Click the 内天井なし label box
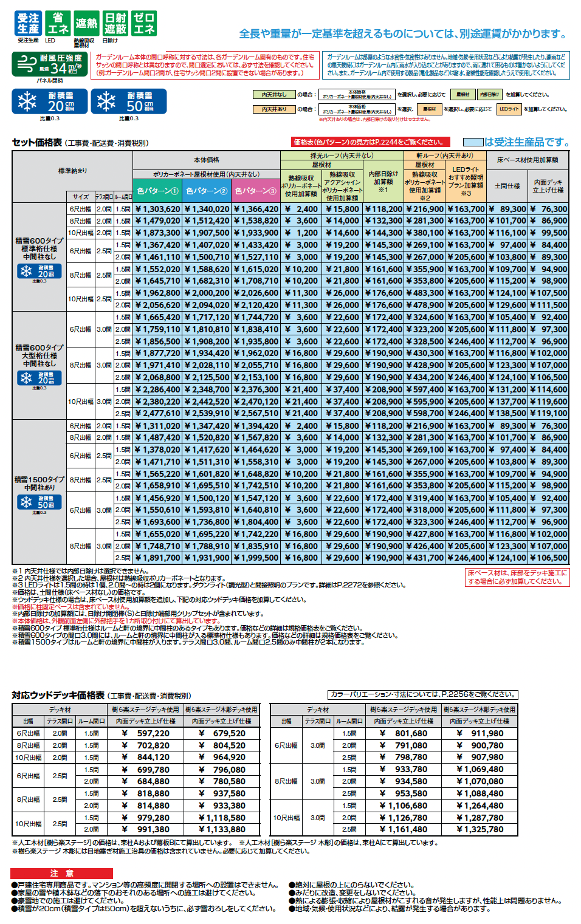Viewport: 581px width, 924px height. click(x=274, y=95)
